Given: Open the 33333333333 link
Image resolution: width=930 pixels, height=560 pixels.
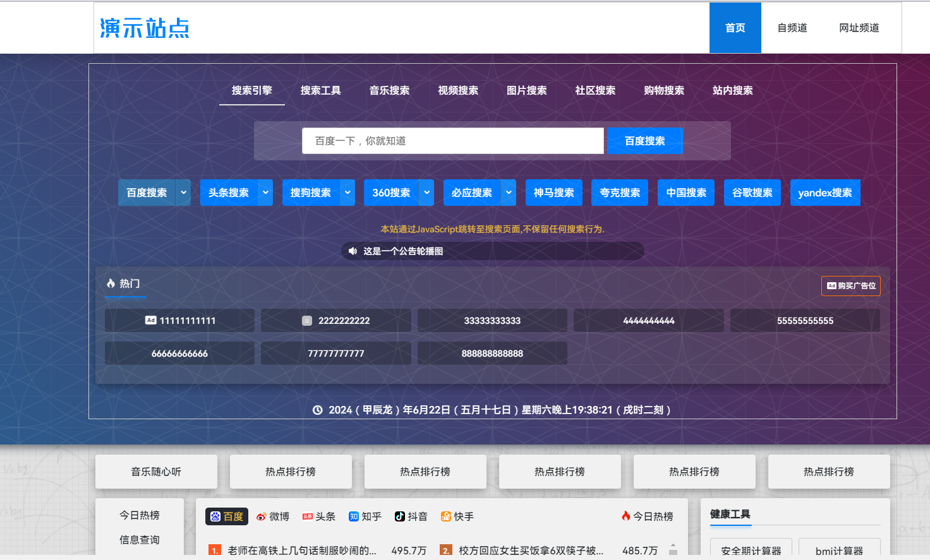Looking at the screenshot, I should 492,320.
